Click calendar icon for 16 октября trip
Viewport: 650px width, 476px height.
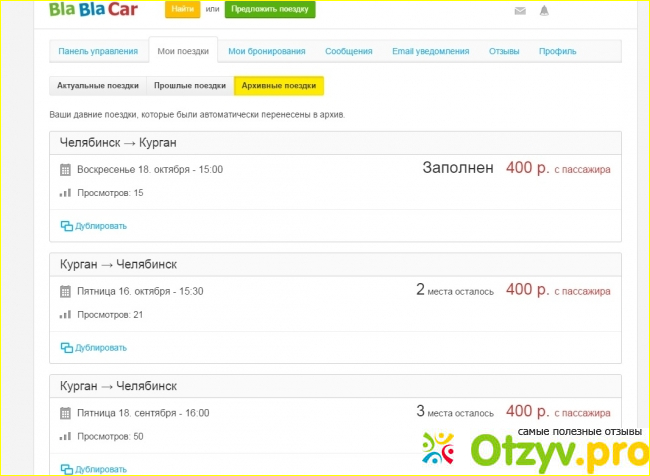pos(66,291)
